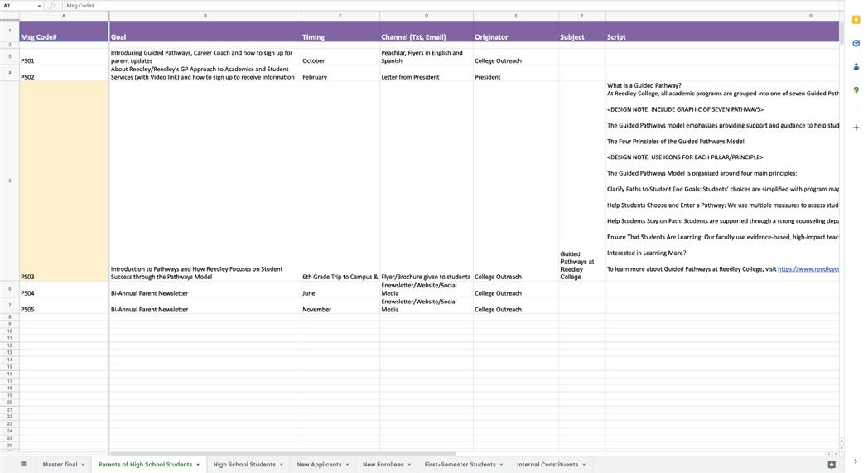Viewport: 868px width, 473px height.
Task: Switch to First-Semester Students sheet tab
Action: [460, 465]
